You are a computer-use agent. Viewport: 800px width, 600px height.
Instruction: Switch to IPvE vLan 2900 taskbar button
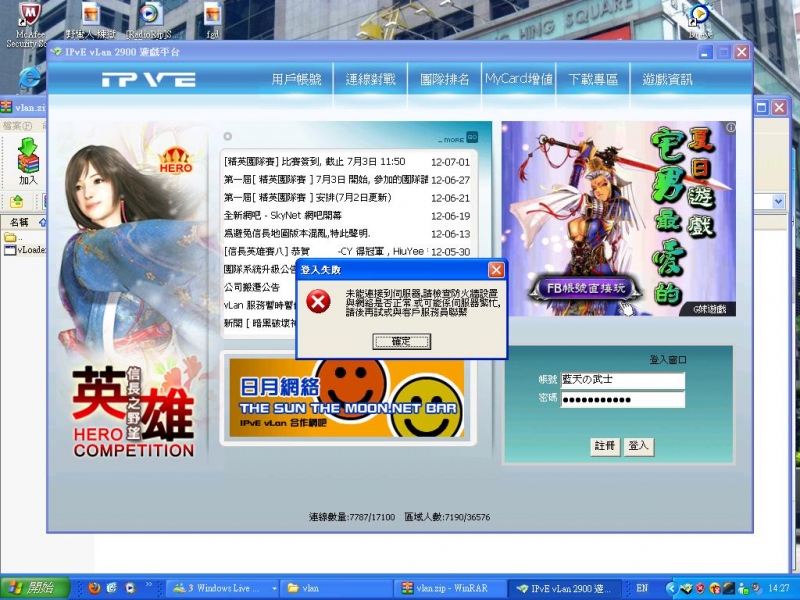tap(565, 588)
